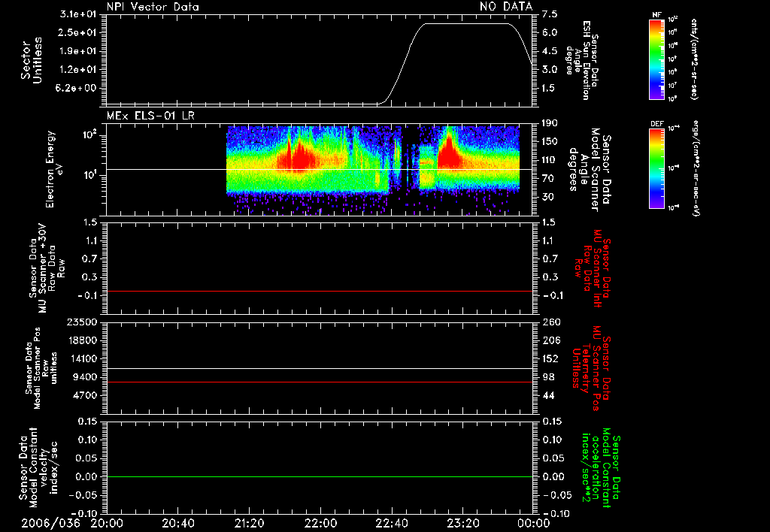Click the 190 degrees scanner angle tick
Image resolution: width=770 pixels, height=532 pixels.
tap(550, 123)
